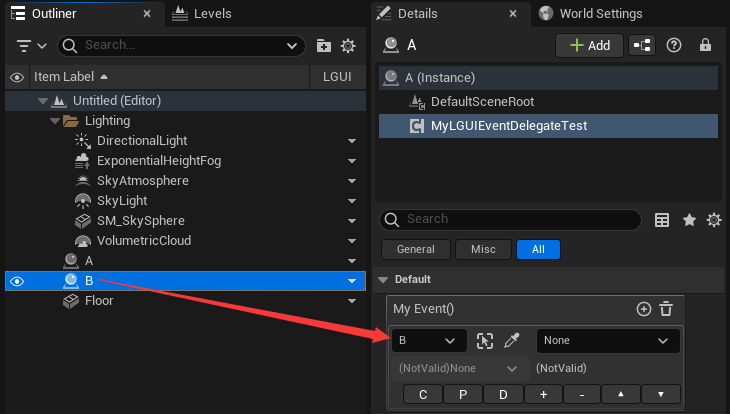Open Outliner settings gear
Viewport: 730px width, 414px height.
point(348,46)
